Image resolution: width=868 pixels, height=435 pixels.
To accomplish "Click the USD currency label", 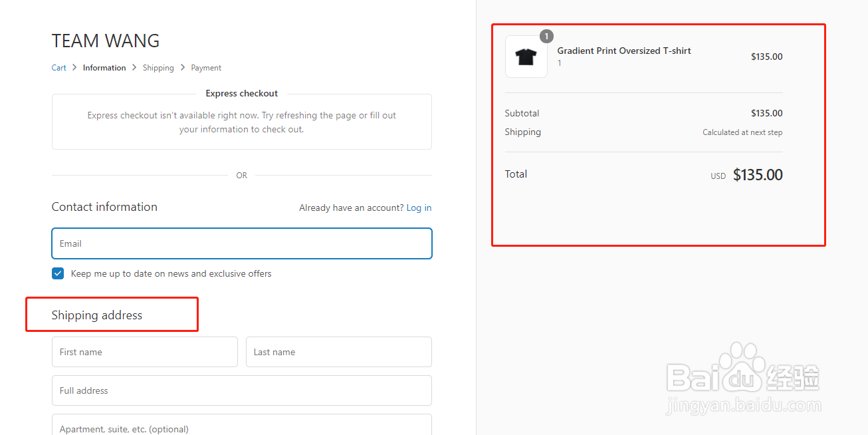I will tap(718, 176).
